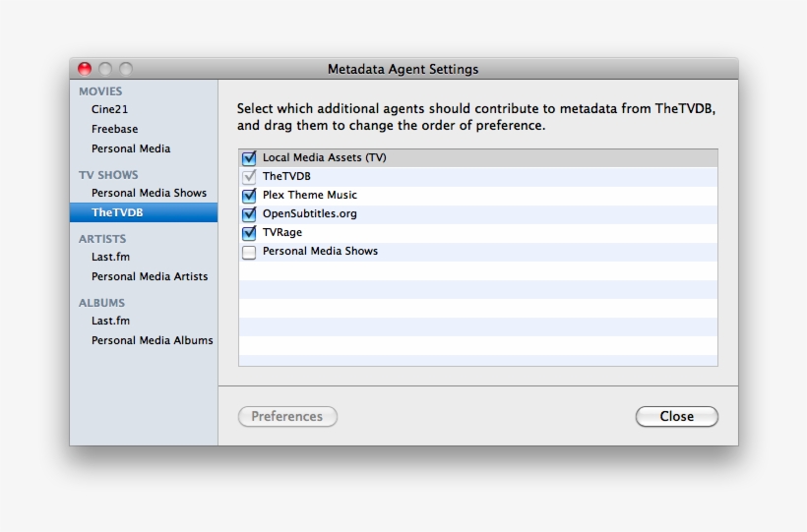Turn off the TVRage checkbox
Screen dimensions: 807x532
249,233
